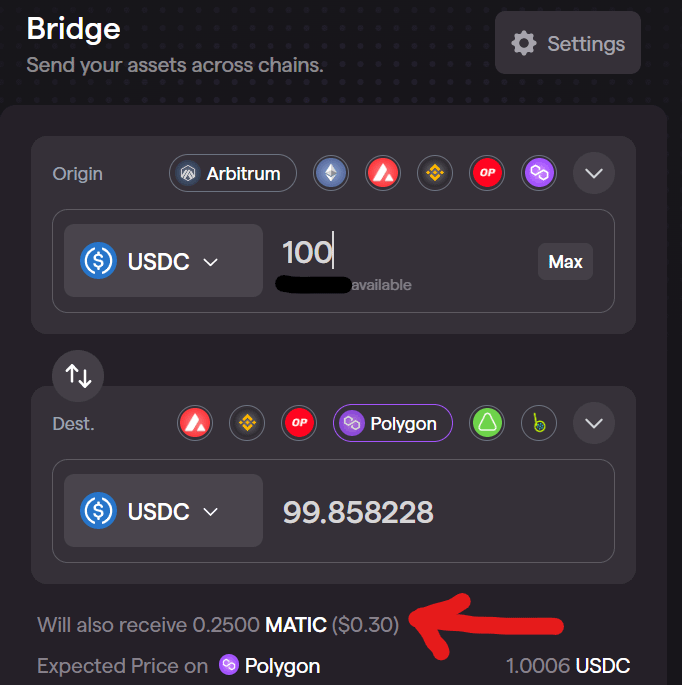
Task: Choose the yellow-green Boba destination icon
Action: (x=539, y=423)
